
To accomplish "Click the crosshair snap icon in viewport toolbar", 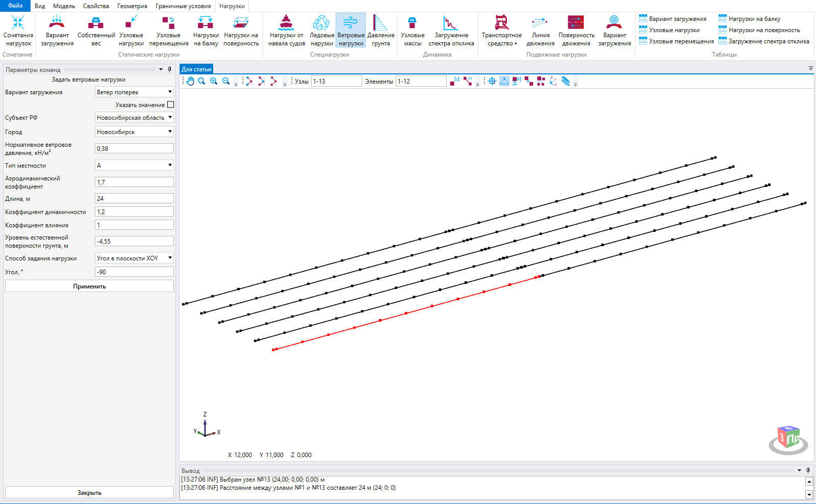I will [492, 81].
